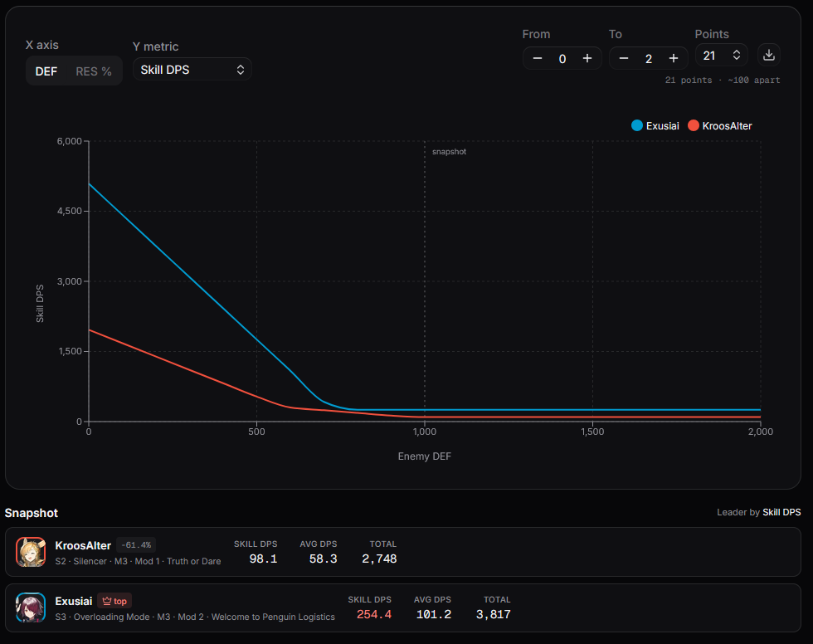
Task: Click KroosAlter's Total value 2,748
Action: [x=380, y=559]
